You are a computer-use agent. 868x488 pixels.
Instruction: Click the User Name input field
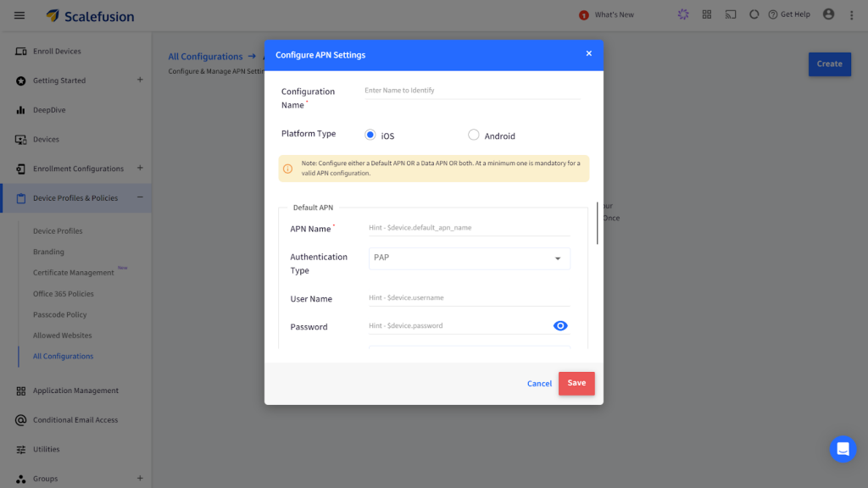469,298
